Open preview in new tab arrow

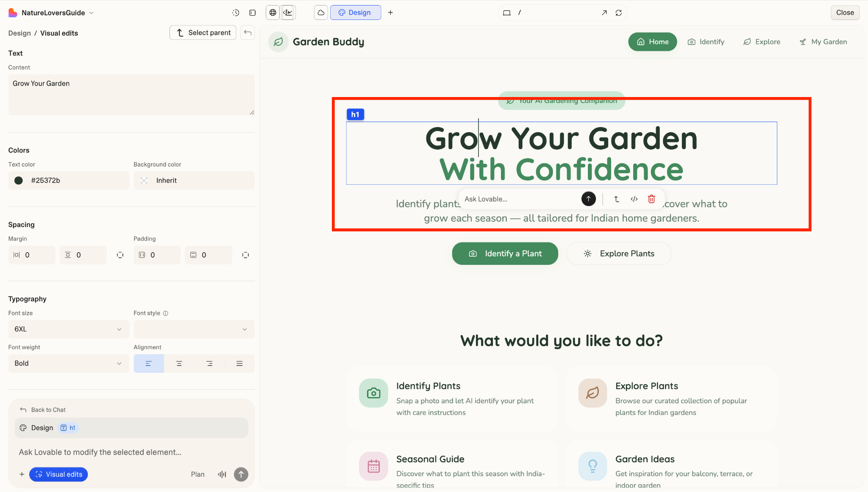604,13
